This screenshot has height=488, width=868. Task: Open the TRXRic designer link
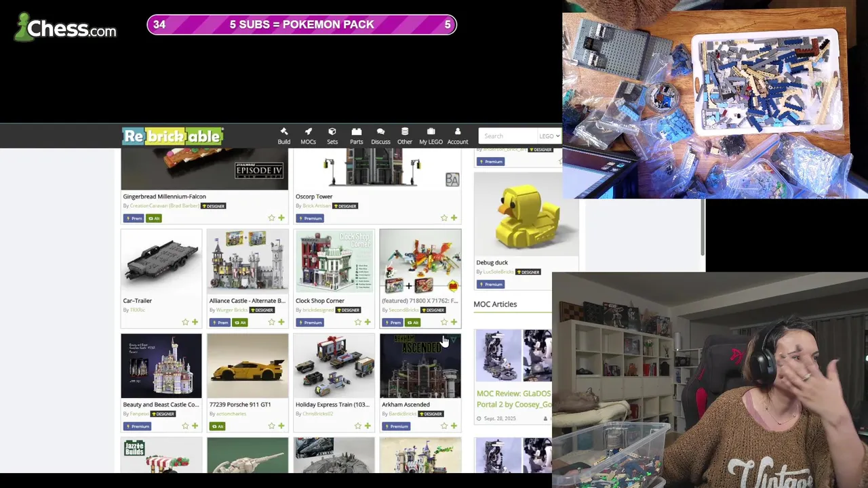137,310
